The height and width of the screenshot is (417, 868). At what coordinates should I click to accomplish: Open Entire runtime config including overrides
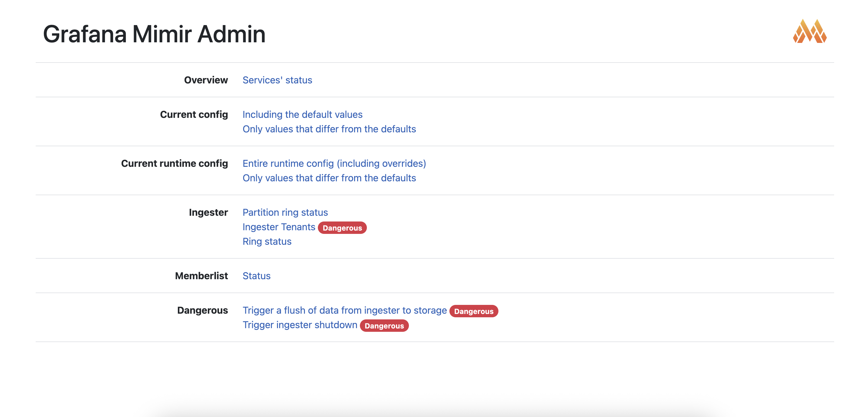coord(334,163)
